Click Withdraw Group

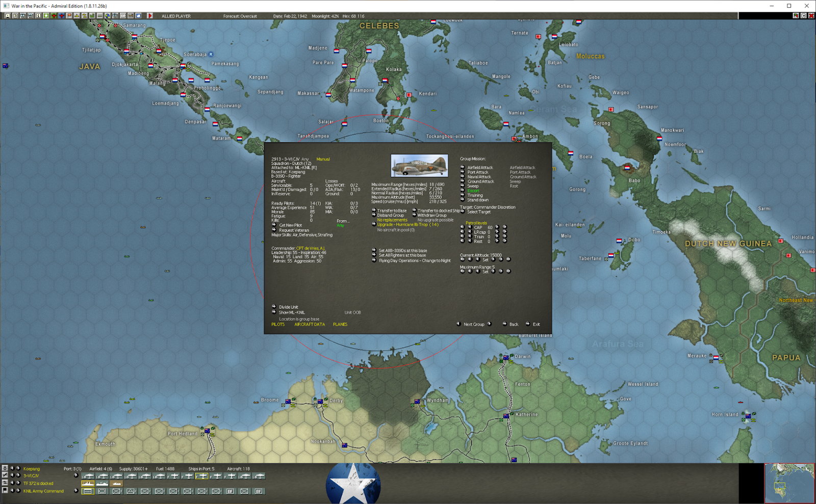(432, 215)
